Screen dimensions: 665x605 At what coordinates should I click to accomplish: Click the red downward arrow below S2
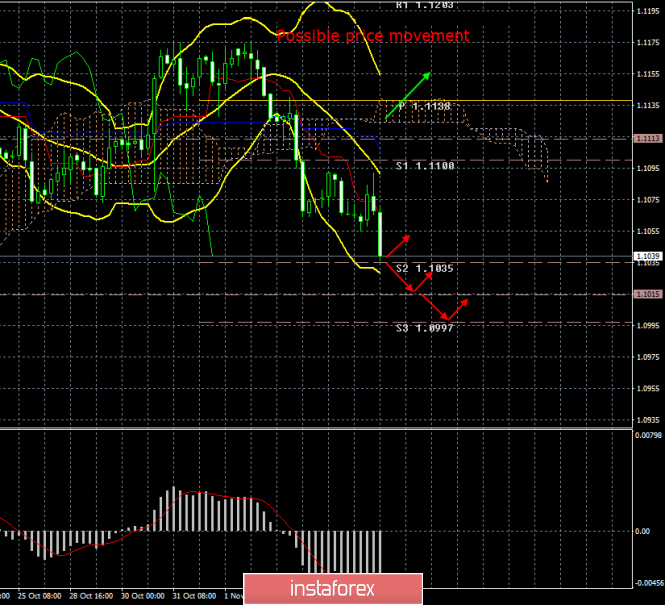coord(399,277)
